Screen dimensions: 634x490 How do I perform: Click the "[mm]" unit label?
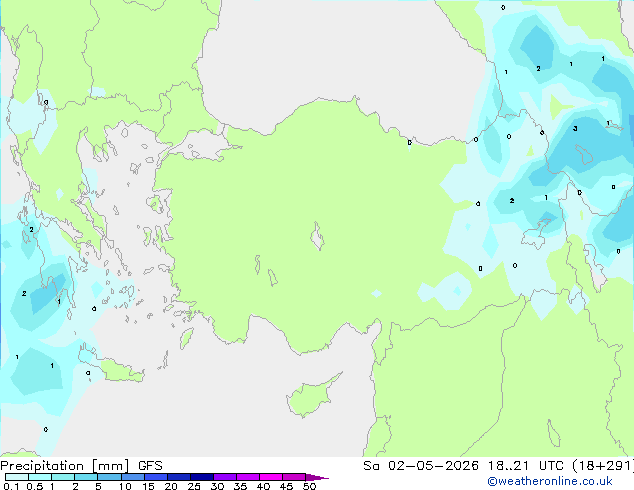pyautogui.click(x=110, y=466)
